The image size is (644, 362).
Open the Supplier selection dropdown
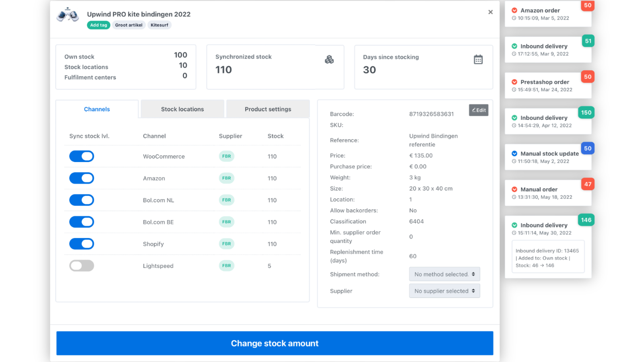[x=444, y=291]
